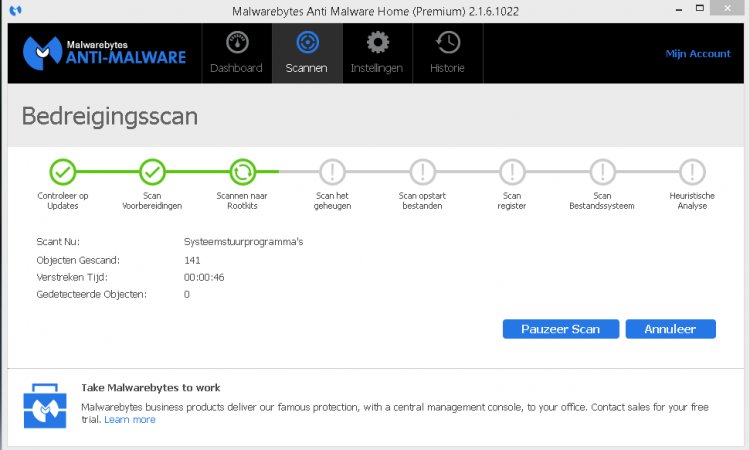The image size is (750, 450).
Task: Minimize the Malwarebytes window
Action: click(x=679, y=9)
